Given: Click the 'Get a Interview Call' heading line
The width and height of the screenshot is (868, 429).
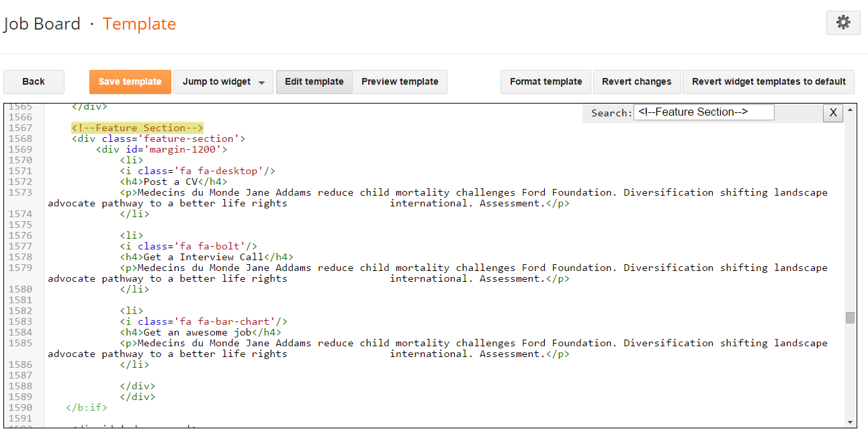Looking at the screenshot, I should pyautogui.click(x=207, y=257).
